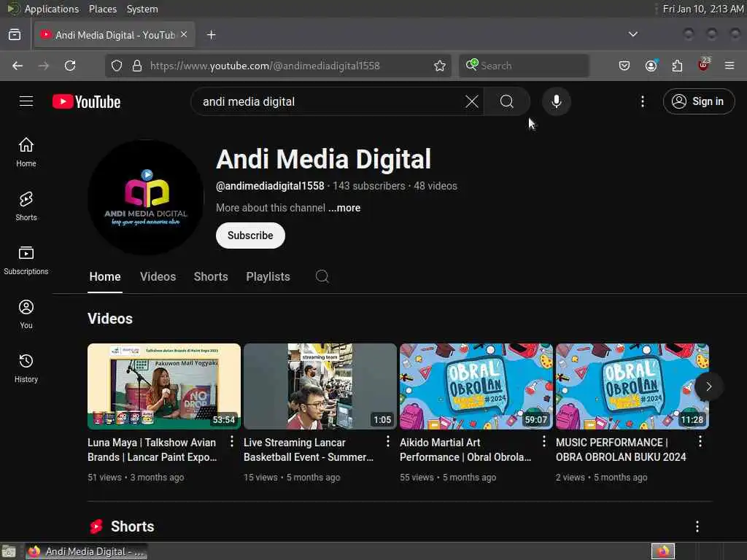Click the Firefox Search box
Viewport: 747px width, 560px height.
coord(524,66)
